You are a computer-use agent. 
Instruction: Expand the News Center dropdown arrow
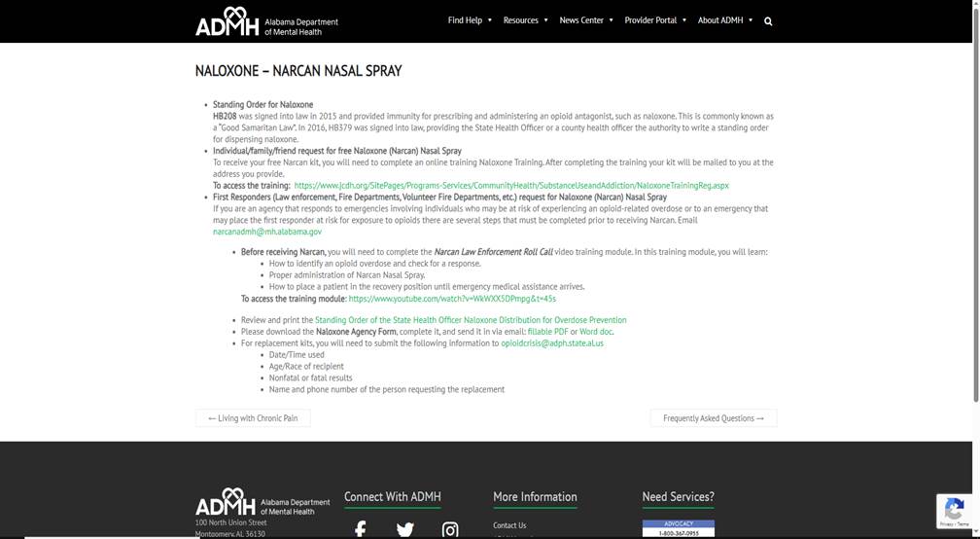611,20
